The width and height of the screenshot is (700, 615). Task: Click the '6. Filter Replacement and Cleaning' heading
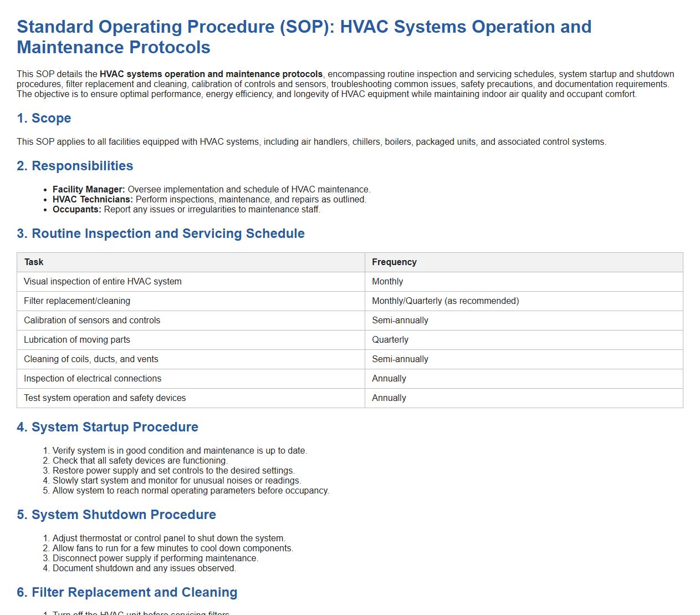coord(127,592)
